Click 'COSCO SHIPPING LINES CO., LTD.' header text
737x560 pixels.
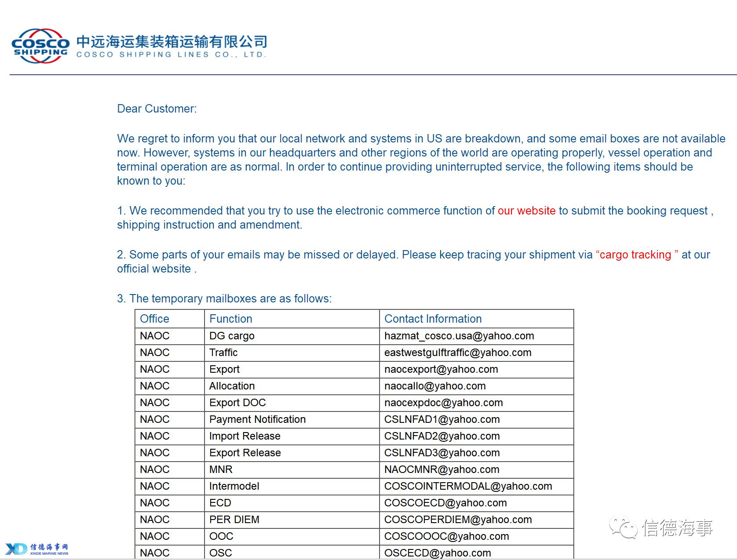(171, 55)
